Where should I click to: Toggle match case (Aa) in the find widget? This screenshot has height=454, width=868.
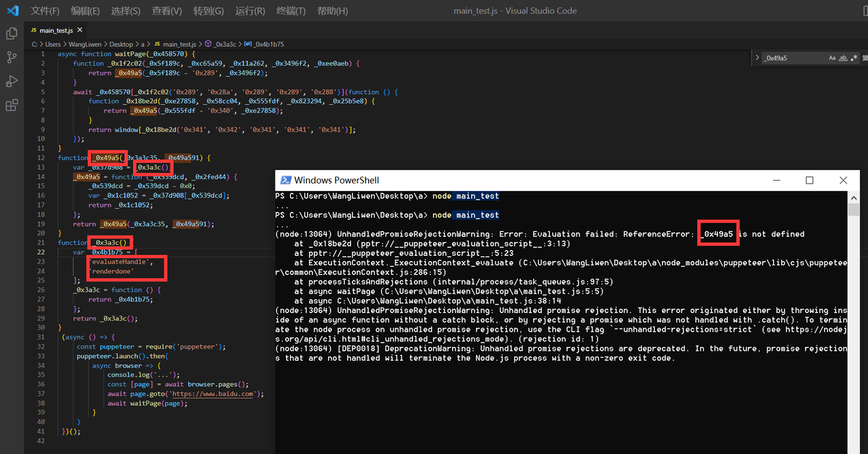[x=833, y=57]
